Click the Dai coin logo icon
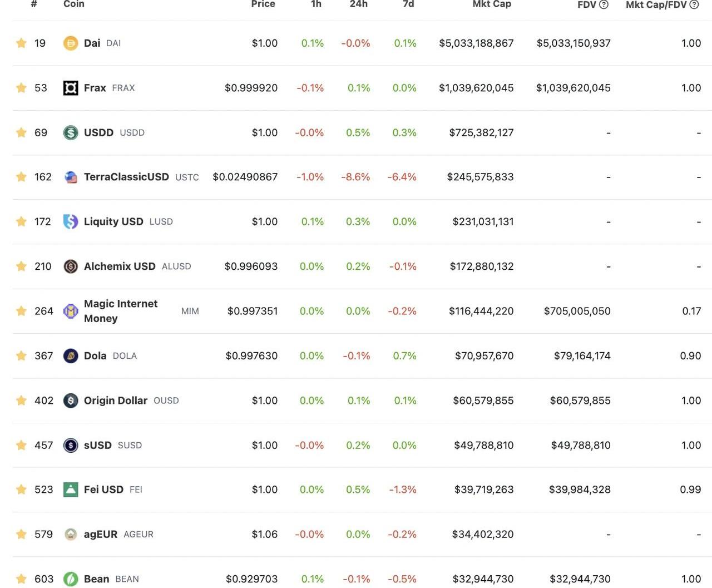Viewport: 712px width, 588px height. coord(71,43)
